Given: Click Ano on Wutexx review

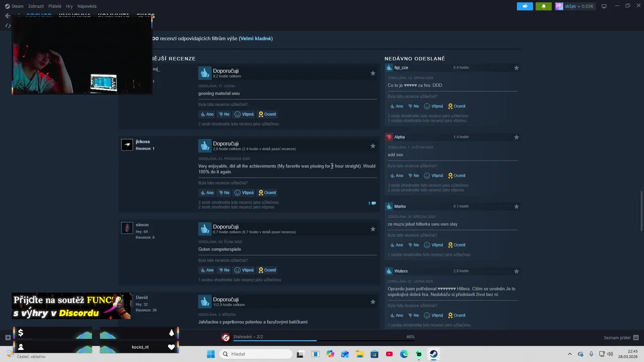Looking at the screenshot, I should point(396,315).
